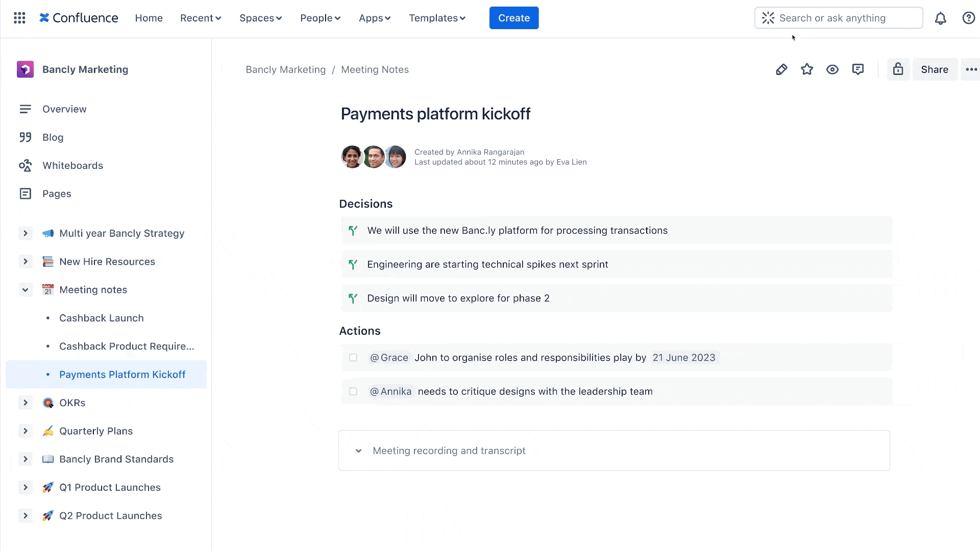Click the Share button
This screenshot has height=551, width=980.
[935, 69]
